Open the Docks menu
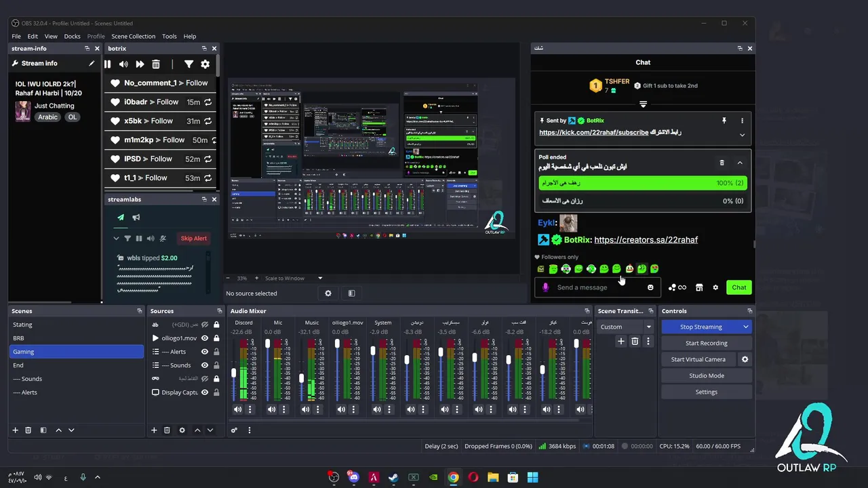 click(x=72, y=36)
